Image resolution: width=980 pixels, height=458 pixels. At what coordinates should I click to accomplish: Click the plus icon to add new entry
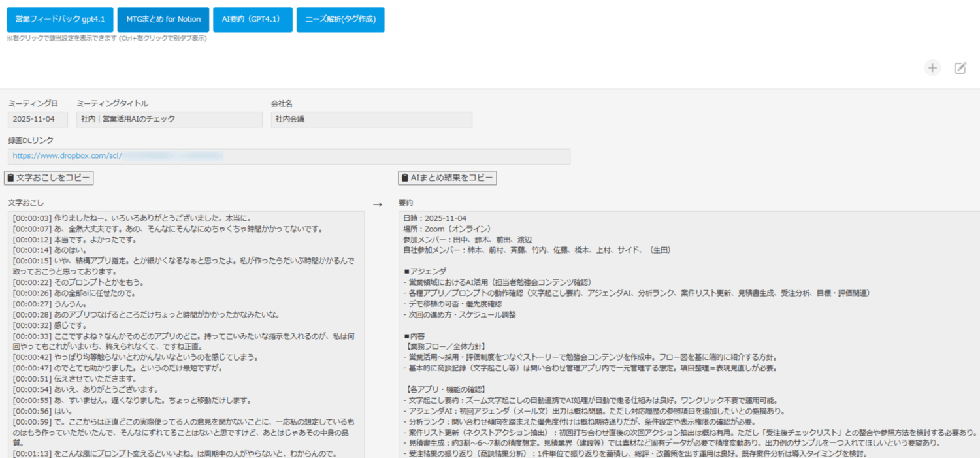(x=932, y=67)
